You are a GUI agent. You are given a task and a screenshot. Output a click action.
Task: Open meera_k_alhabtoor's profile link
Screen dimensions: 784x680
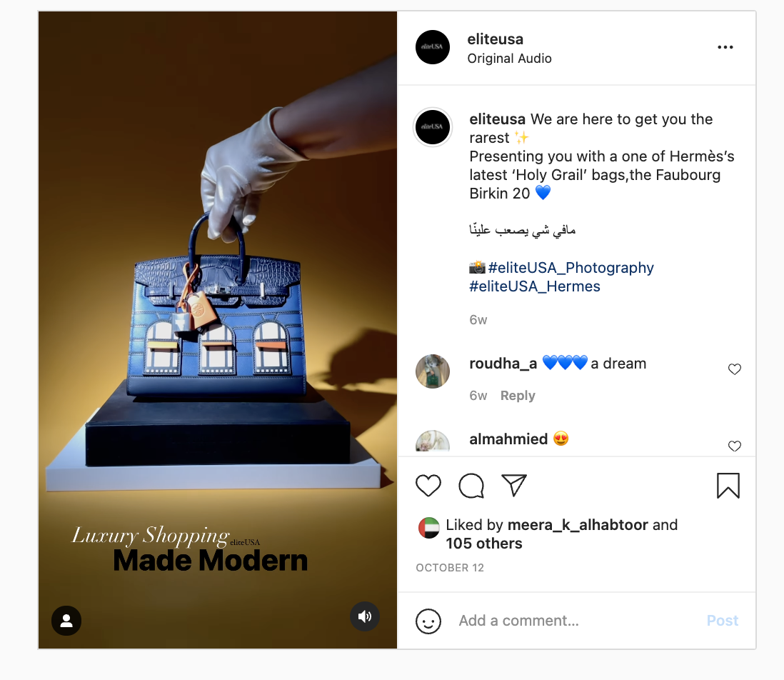(578, 524)
